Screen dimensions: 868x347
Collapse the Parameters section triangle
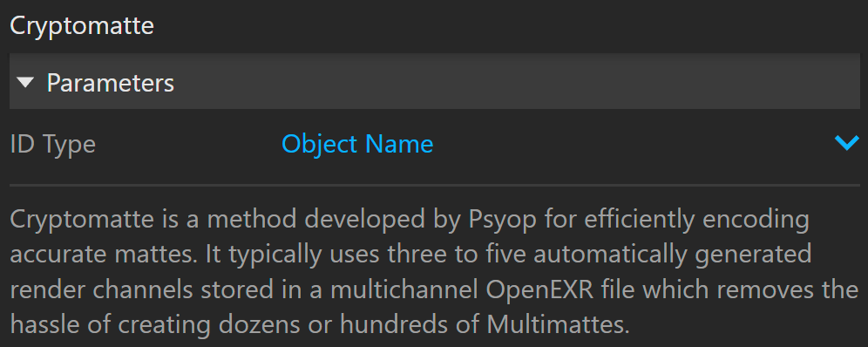click(25, 83)
